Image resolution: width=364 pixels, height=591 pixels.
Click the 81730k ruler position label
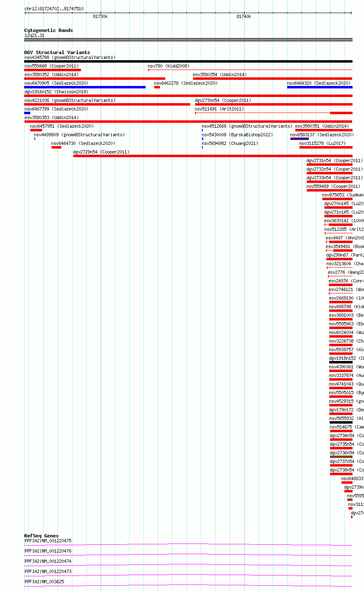pos(100,16)
